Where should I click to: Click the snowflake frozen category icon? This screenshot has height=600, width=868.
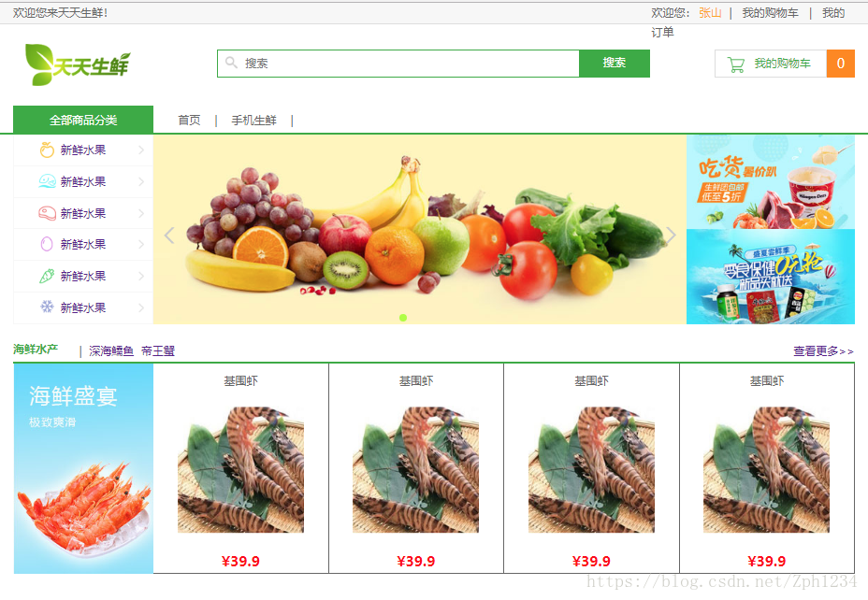(x=47, y=307)
